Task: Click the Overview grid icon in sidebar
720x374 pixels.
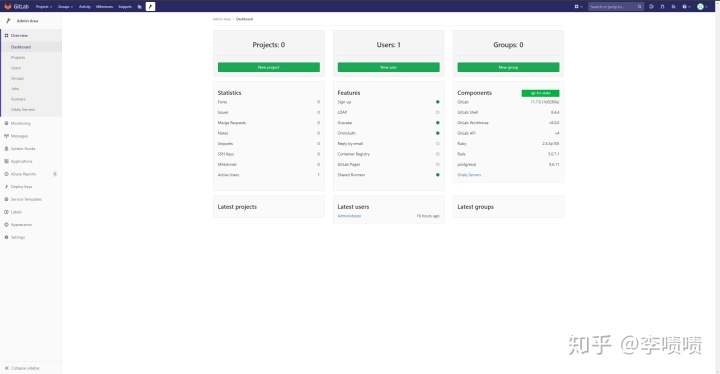Action: [x=6, y=35]
